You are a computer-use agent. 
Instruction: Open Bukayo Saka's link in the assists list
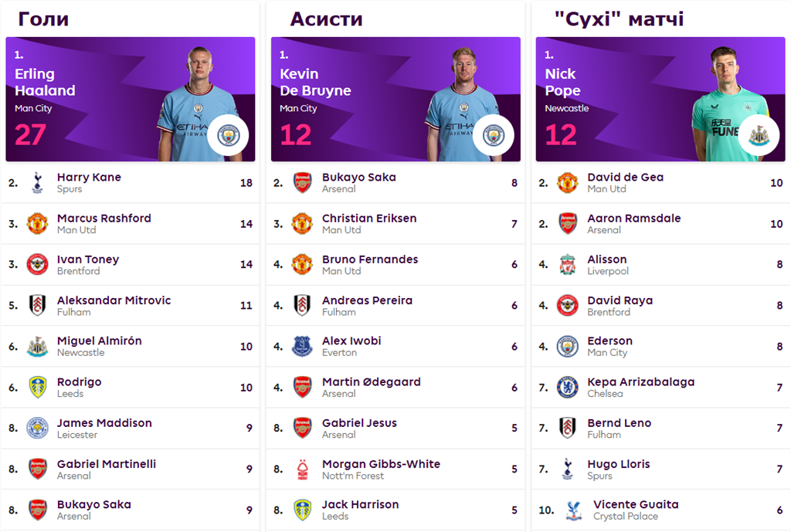tap(358, 178)
